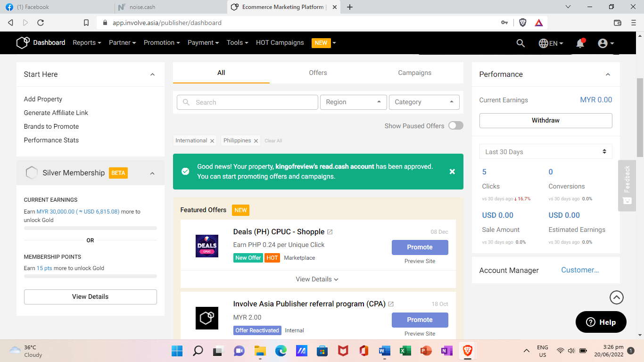The image size is (644, 362).
Task: Open the Reports menu
Action: pos(87,42)
